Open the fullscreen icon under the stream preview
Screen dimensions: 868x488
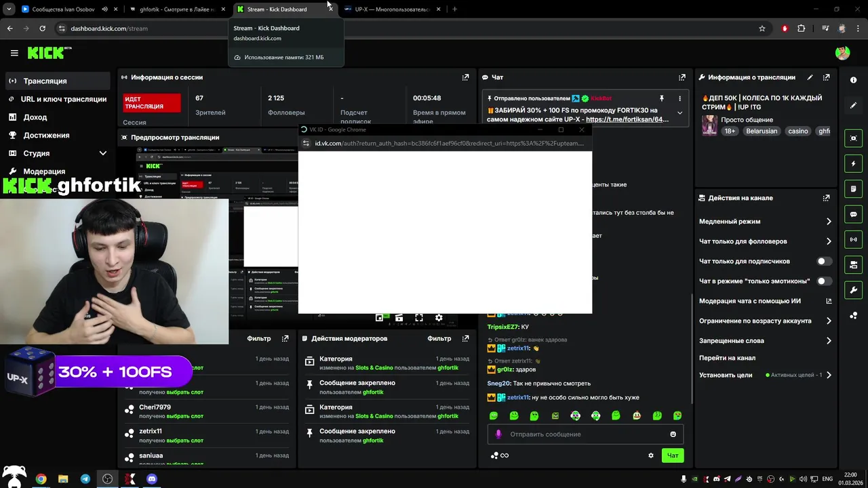419,318
